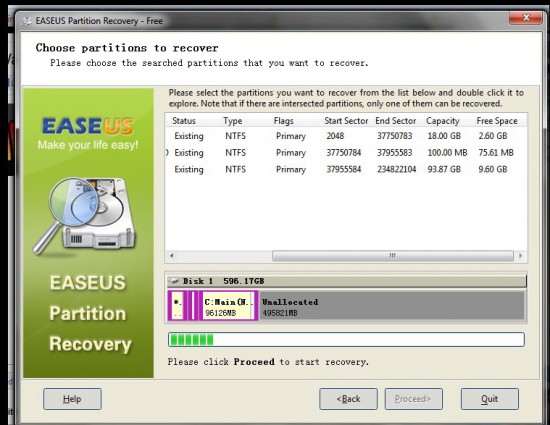Image resolution: width=550 pixels, height=425 pixels.
Task: Sort by Capacity column header
Action: [x=443, y=121]
